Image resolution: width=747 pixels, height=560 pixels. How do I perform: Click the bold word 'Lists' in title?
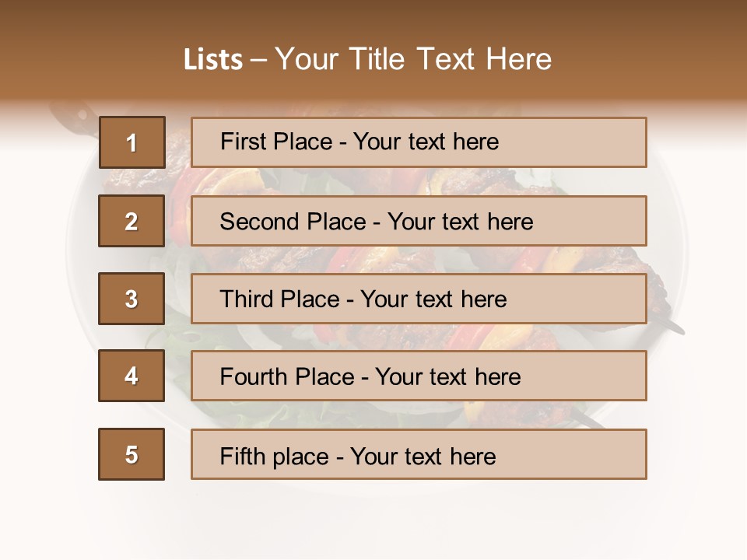[212, 59]
